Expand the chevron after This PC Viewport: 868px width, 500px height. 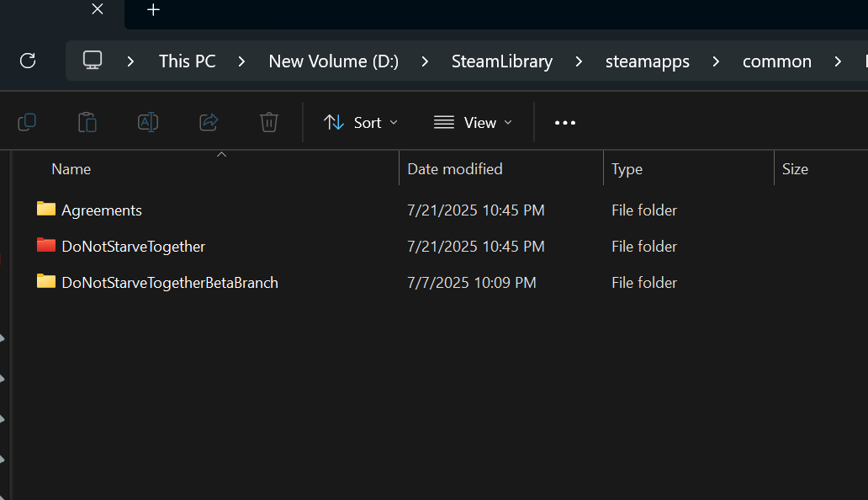[241, 61]
